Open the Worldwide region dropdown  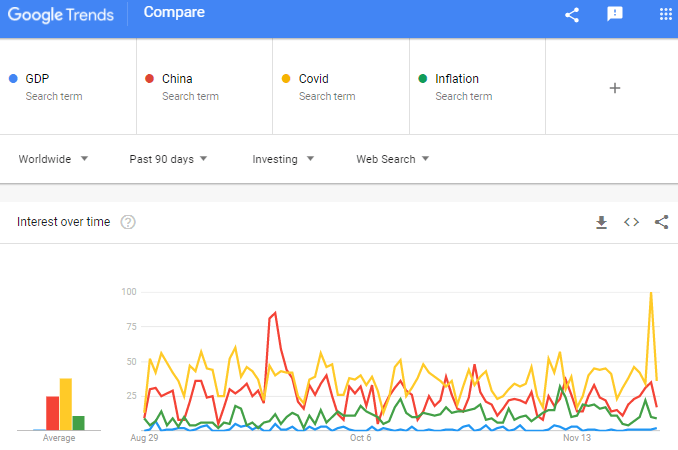[53, 159]
